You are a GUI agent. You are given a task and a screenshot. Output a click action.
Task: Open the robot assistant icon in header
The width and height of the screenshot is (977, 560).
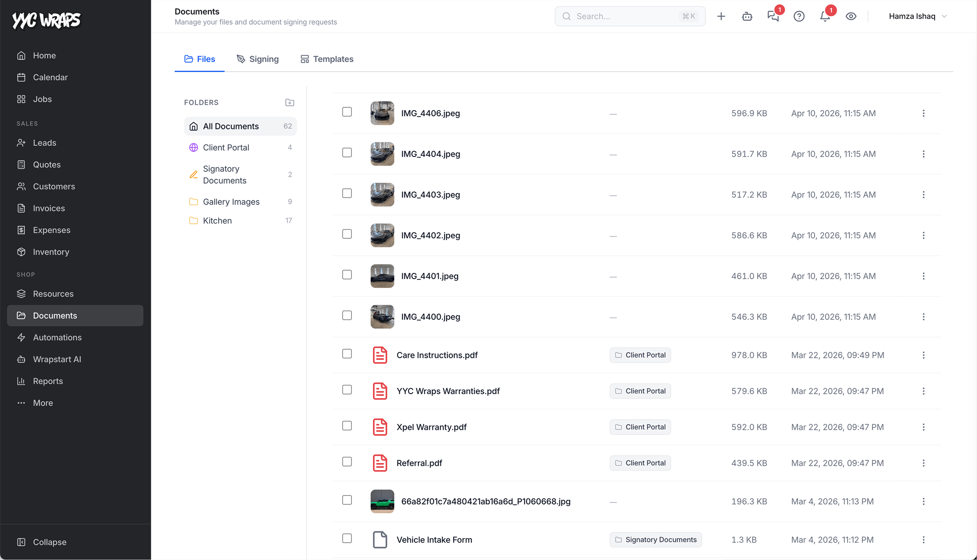click(747, 16)
